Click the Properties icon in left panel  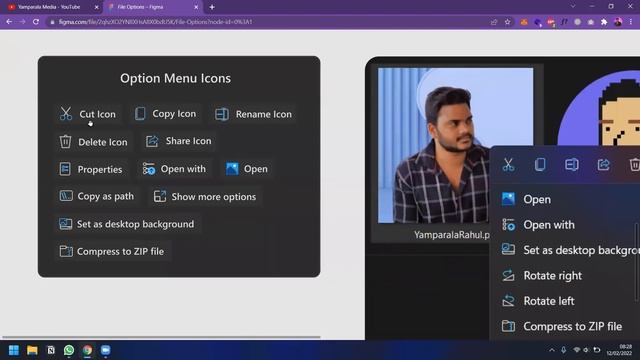[x=65, y=169]
